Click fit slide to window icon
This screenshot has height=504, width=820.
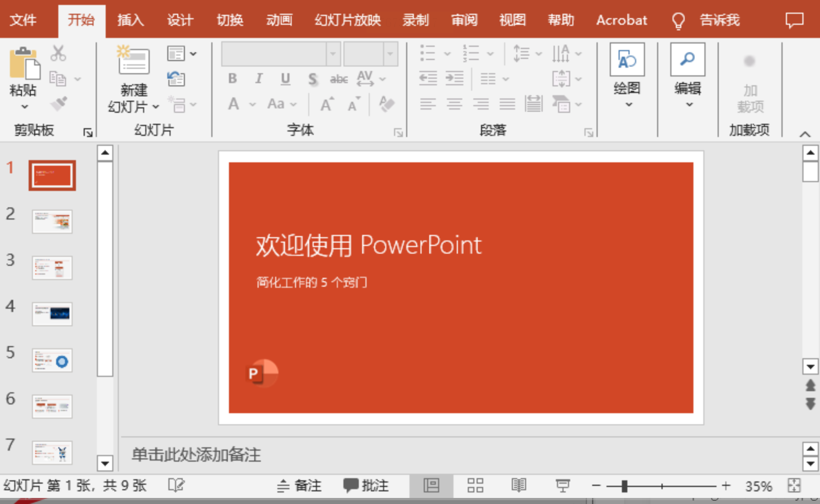pyautogui.click(x=794, y=485)
